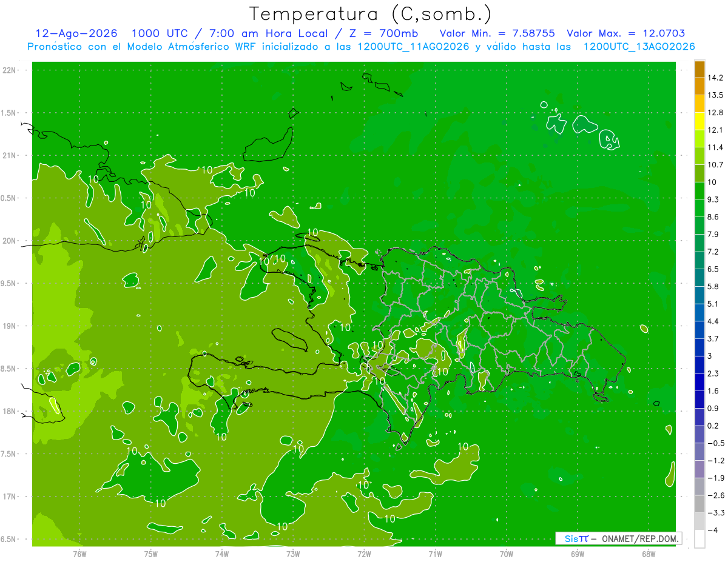
Task: Click the "20N" latitude label
Action: [9, 241]
